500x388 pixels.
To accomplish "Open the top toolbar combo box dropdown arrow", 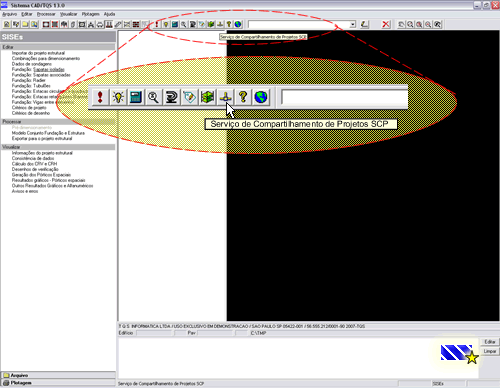I will click(353, 24).
